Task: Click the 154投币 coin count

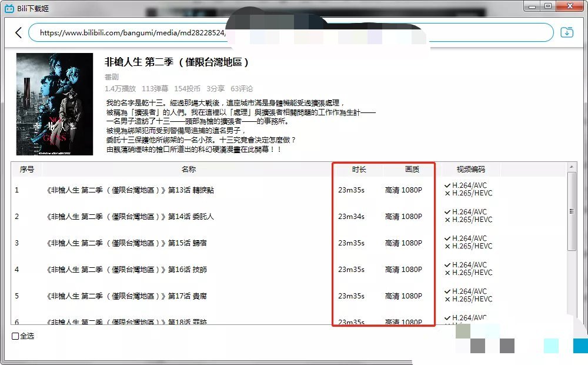Action: [x=187, y=89]
